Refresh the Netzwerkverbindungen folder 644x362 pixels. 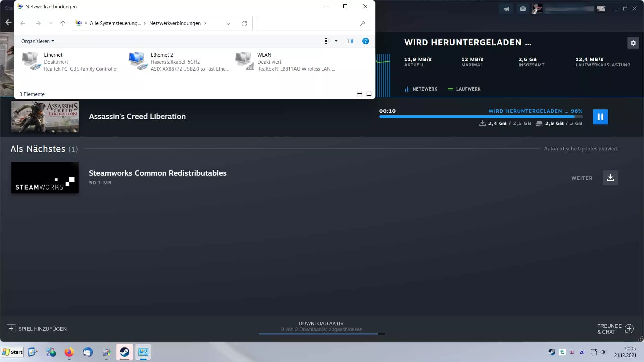244,23
